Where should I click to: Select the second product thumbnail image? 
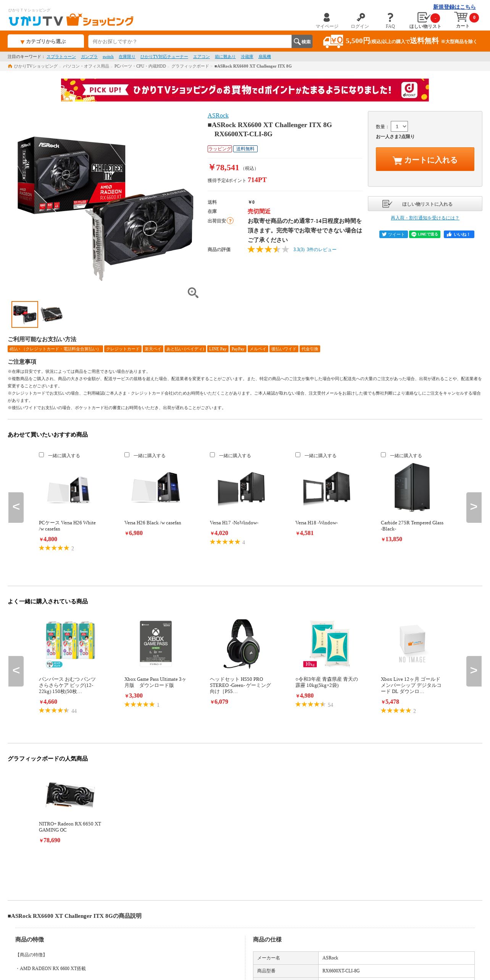(x=52, y=314)
